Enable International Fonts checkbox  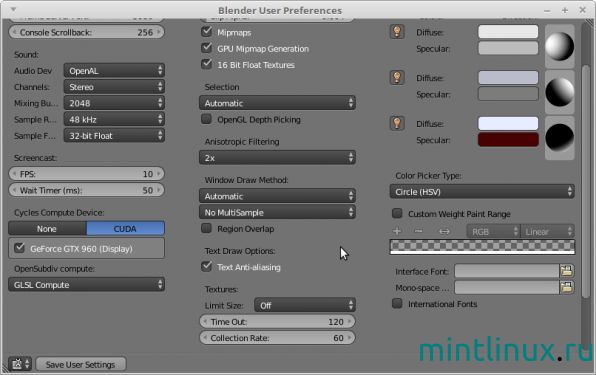397,303
